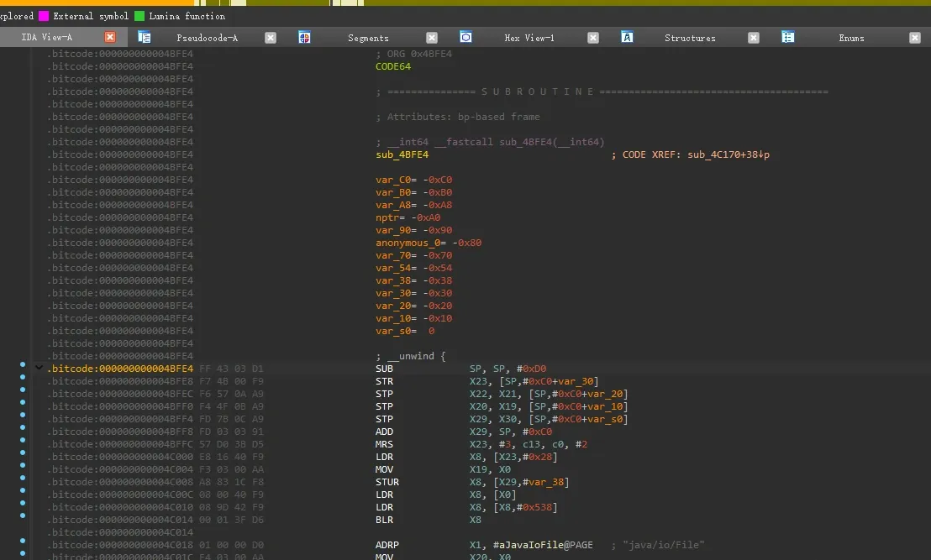Click the highlighted address 4BFE4 on the SUB line
Viewport: 931px width, 560px height.
pos(120,369)
